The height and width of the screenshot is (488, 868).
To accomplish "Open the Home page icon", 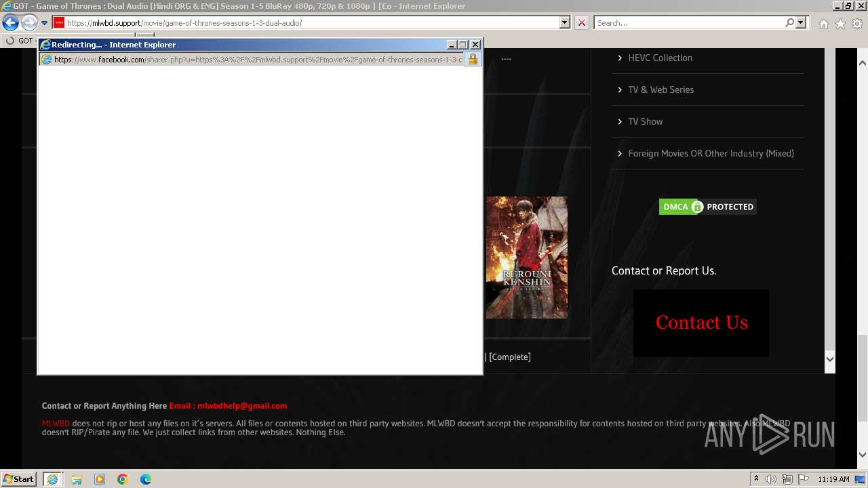I will [823, 24].
